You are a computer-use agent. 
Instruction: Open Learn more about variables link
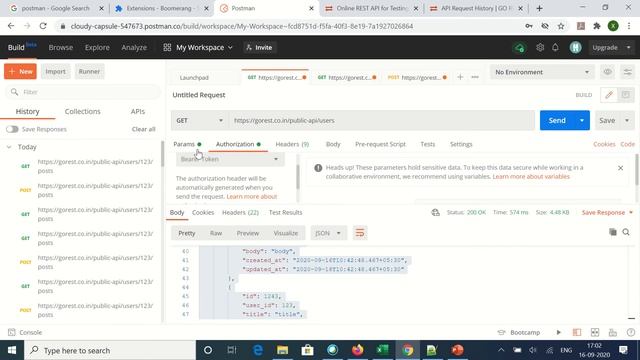(531, 176)
